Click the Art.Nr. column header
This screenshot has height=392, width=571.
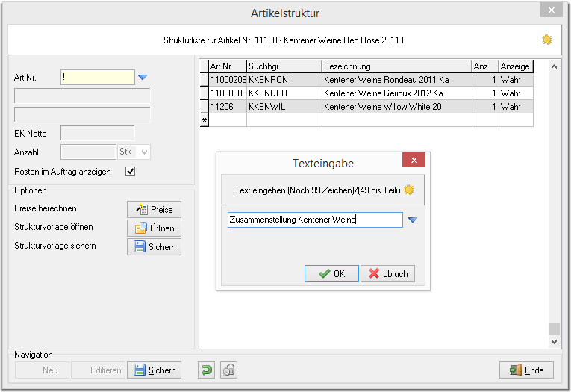pyautogui.click(x=228, y=66)
